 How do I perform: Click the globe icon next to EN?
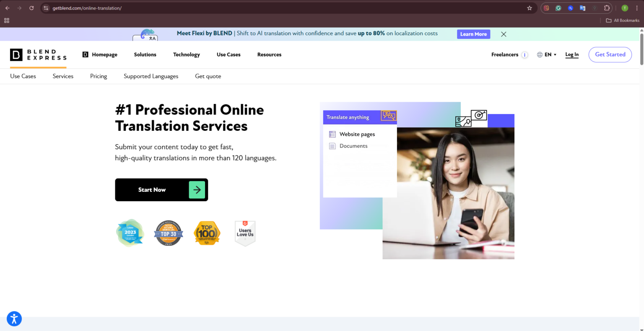tap(540, 54)
